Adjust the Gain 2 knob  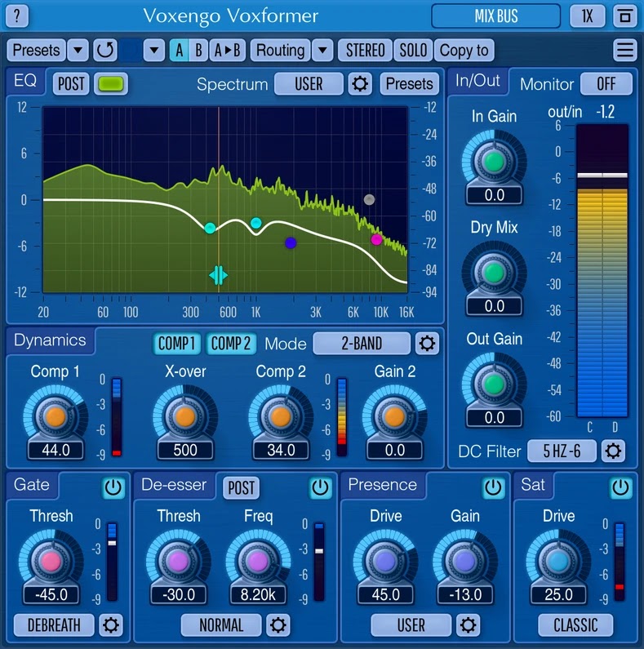tap(394, 416)
